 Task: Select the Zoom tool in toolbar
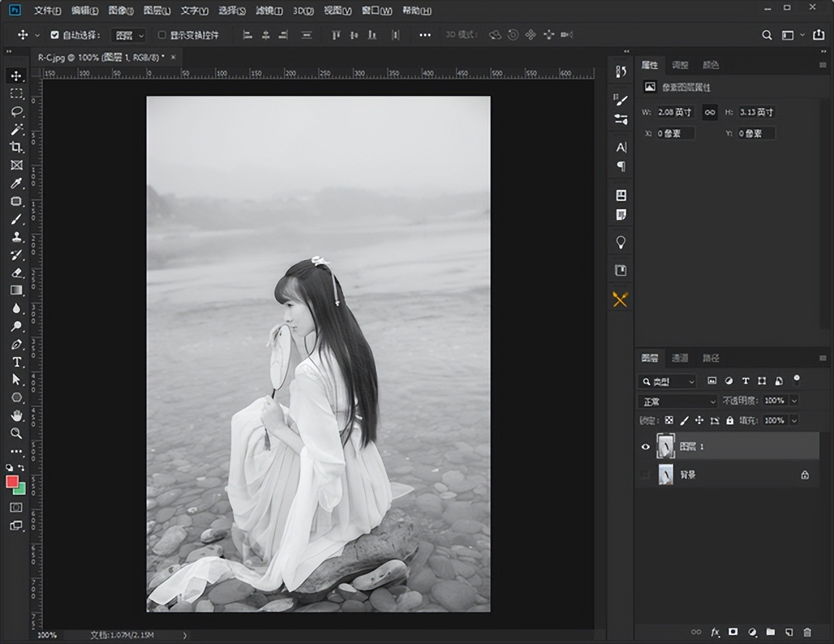pos(17,433)
